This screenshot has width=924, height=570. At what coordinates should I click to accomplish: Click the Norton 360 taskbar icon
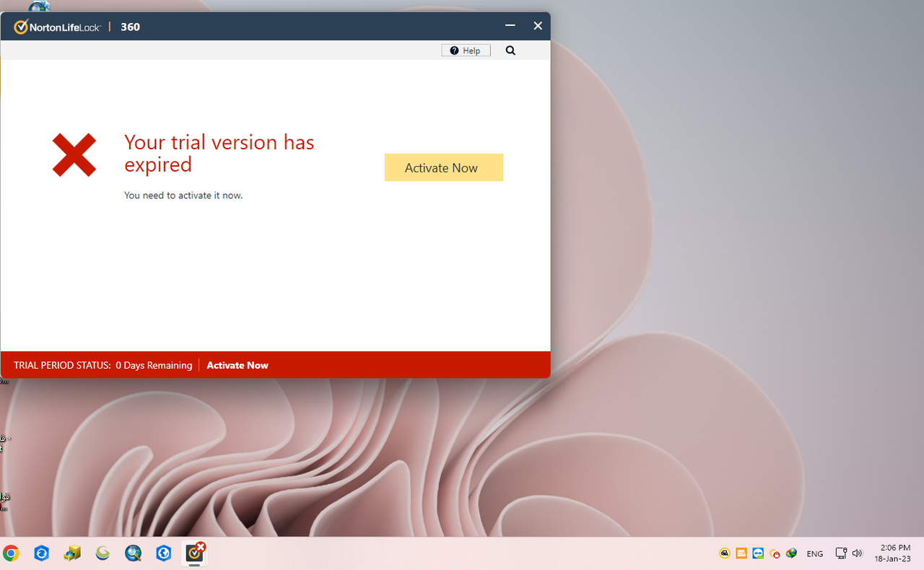(195, 553)
